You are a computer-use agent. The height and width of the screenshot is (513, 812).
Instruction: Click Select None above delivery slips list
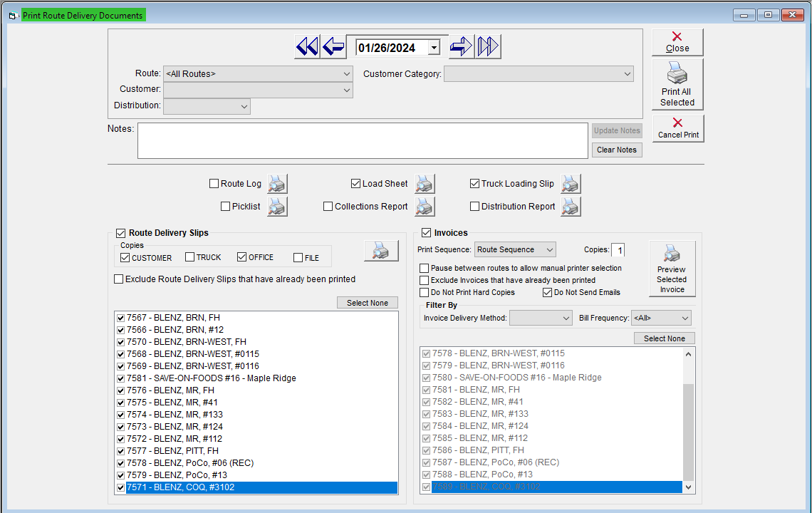pyautogui.click(x=368, y=303)
